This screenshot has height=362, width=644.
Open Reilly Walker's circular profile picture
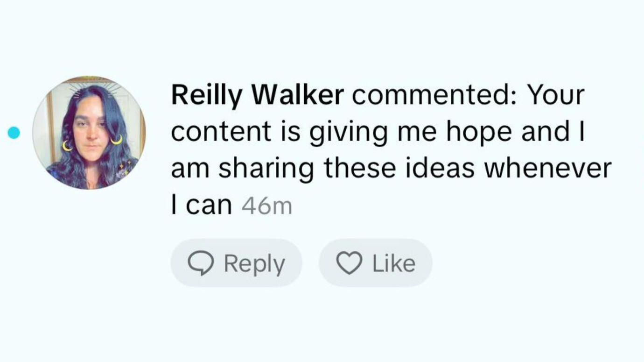[89, 133]
